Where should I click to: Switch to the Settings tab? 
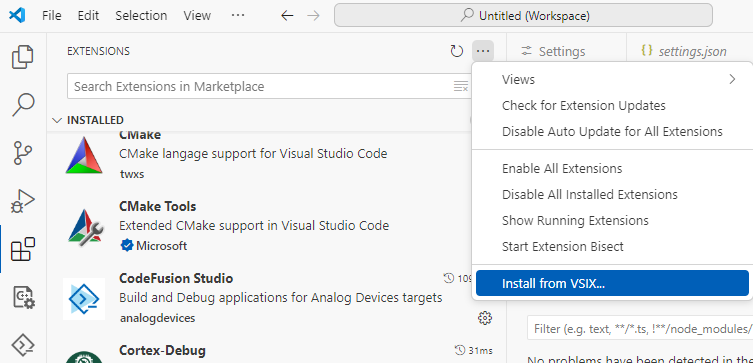(554, 51)
